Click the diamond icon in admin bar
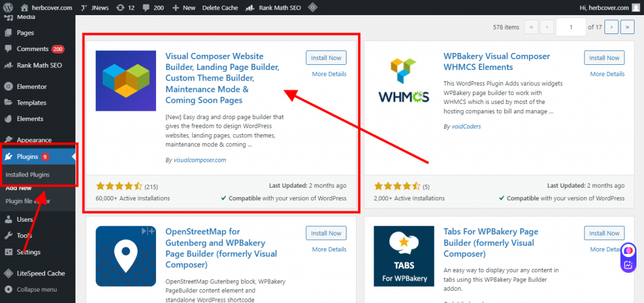Viewport: 644px width, 303px height. (x=312, y=8)
